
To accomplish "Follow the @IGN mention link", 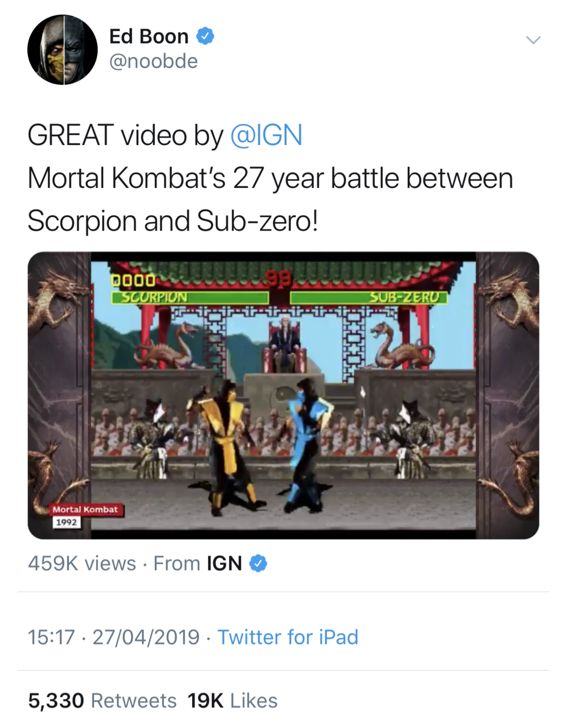I will (266, 135).
